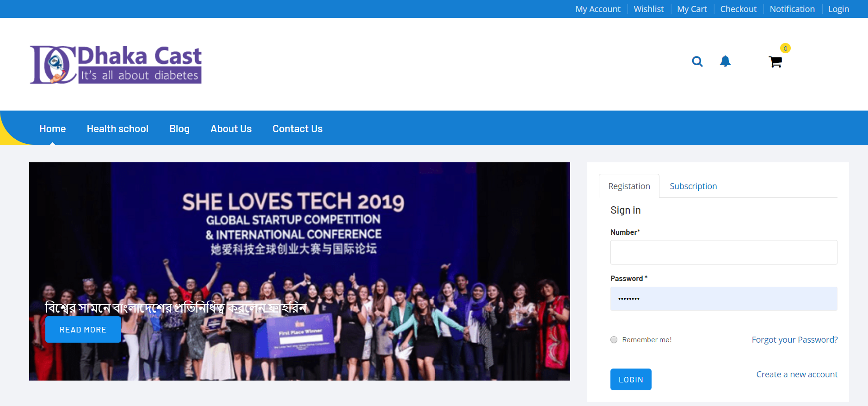Screen dimensions: 868x406
Task: Click the search magnifier icon
Action: [697, 62]
